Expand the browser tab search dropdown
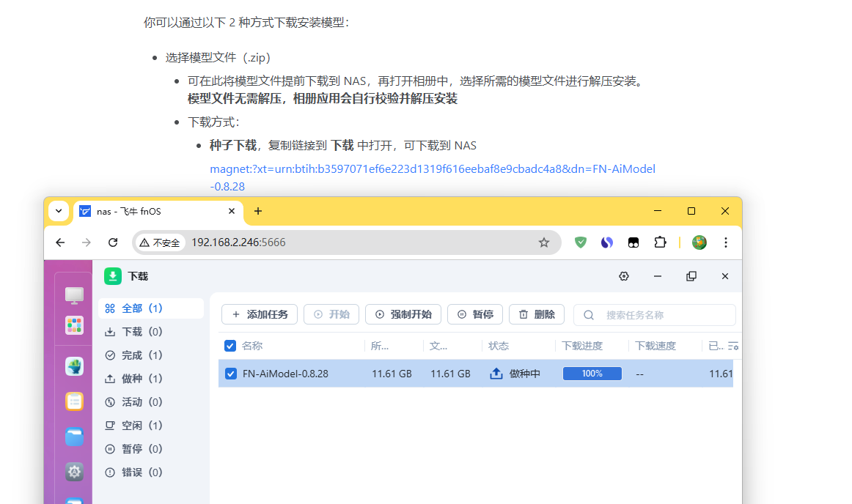This screenshot has height=504, width=852. click(x=59, y=211)
